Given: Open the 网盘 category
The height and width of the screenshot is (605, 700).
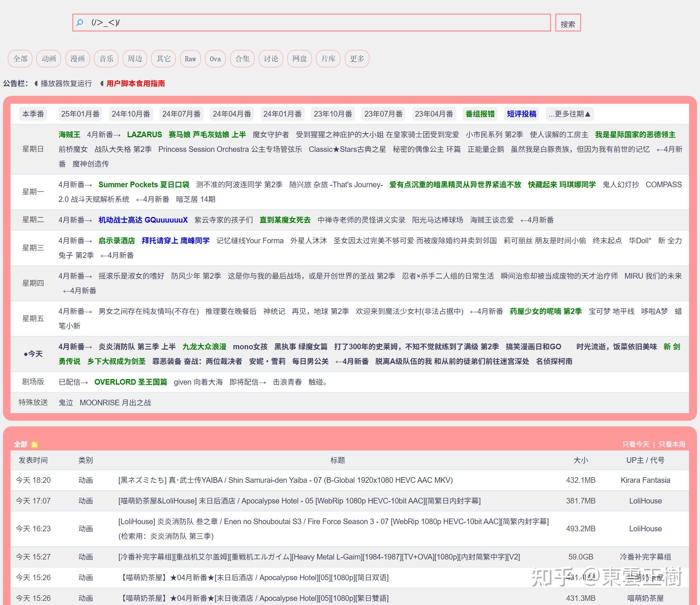Looking at the screenshot, I should (x=300, y=59).
